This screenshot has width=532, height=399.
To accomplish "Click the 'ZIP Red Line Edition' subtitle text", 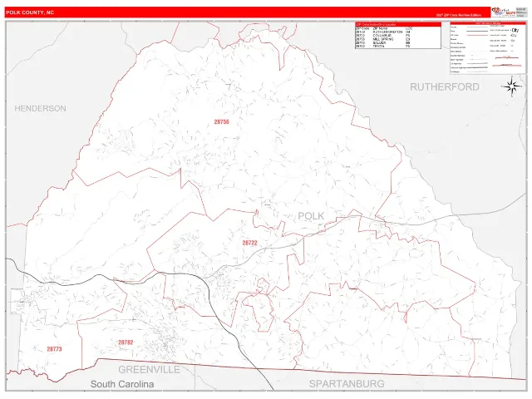I will coord(459,15).
